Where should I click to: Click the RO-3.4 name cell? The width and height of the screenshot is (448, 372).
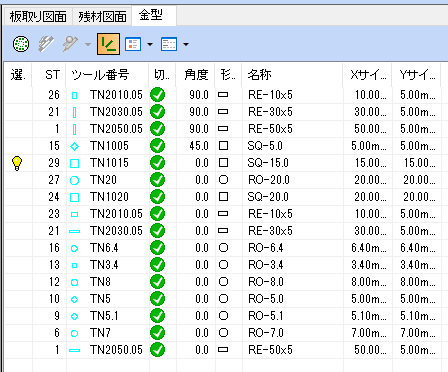click(266, 265)
